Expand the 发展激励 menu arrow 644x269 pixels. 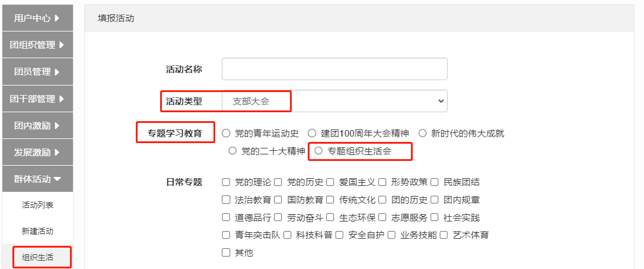tap(57, 152)
